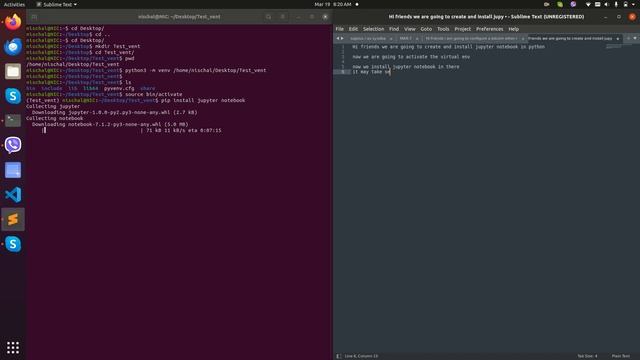
Task: Open Plain Text syntax selector
Action: point(620,356)
